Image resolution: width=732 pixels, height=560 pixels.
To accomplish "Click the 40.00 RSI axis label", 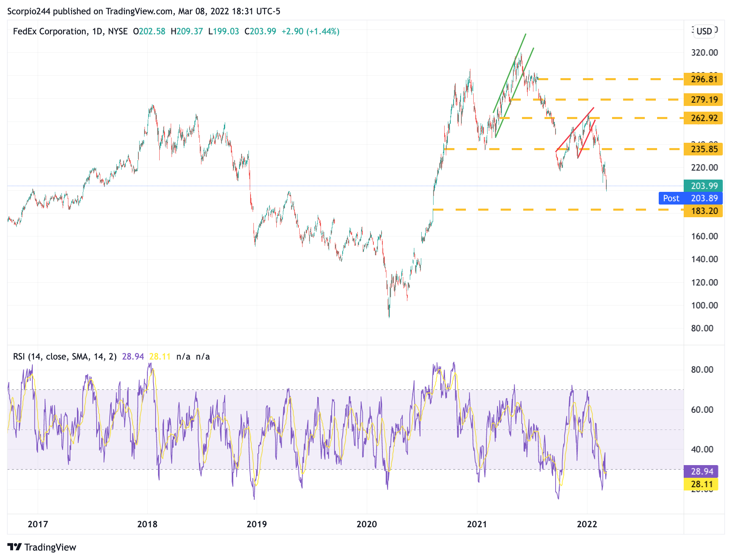I will point(702,450).
